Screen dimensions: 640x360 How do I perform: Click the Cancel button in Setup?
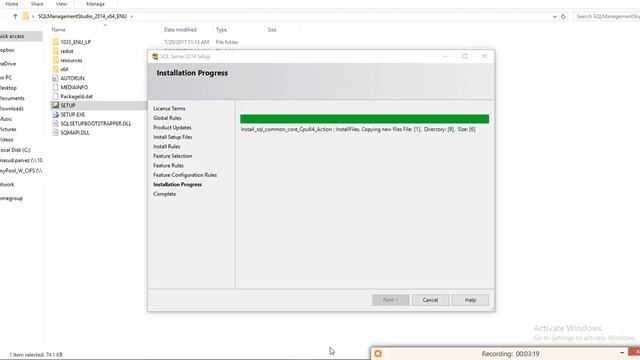point(430,300)
